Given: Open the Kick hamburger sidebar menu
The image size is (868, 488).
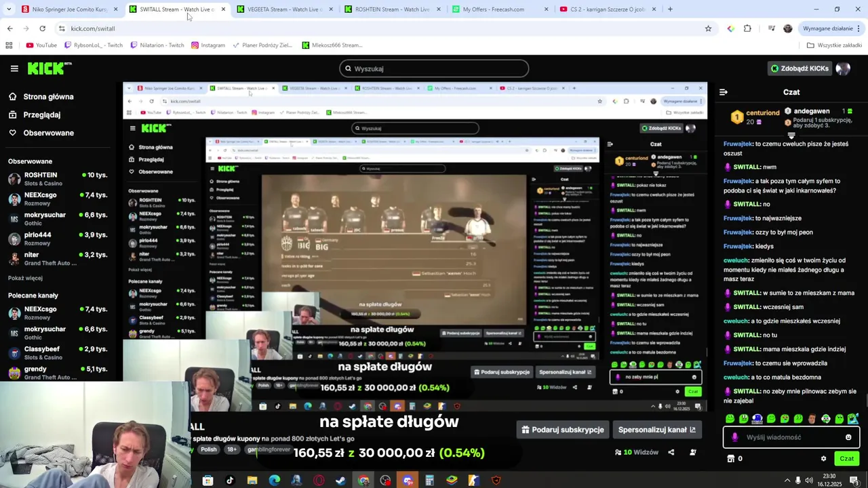Looking at the screenshot, I should 14,68.
